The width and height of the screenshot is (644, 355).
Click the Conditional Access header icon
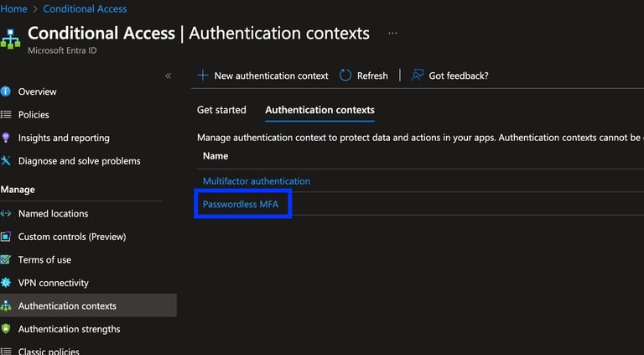click(11, 39)
